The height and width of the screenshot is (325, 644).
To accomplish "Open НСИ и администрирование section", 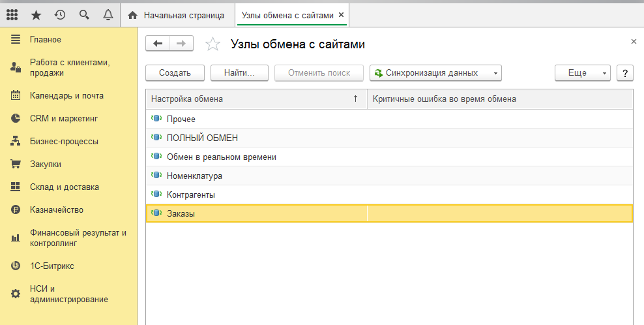I will pos(69,294).
